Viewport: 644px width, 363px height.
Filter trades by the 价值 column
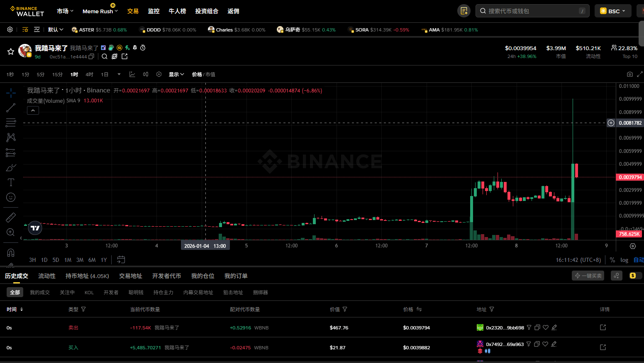click(345, 309)
